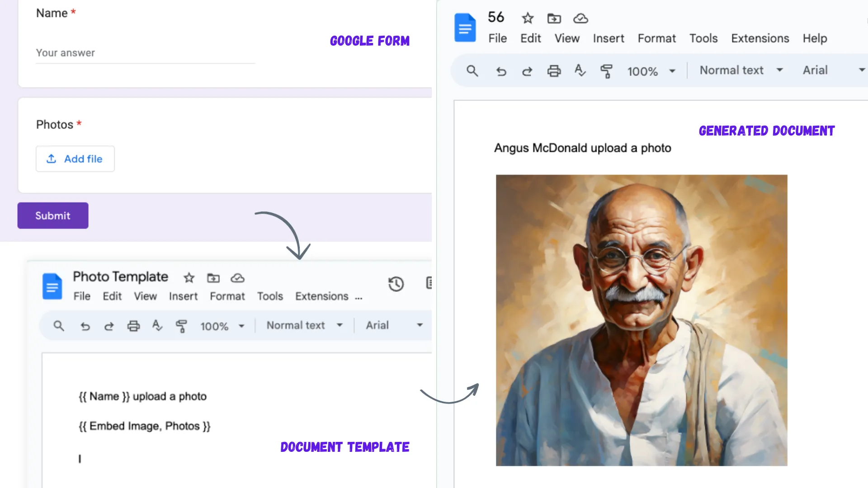Redo last change in the generated document
The image size is (868, 488).
[x=527, y=71]
